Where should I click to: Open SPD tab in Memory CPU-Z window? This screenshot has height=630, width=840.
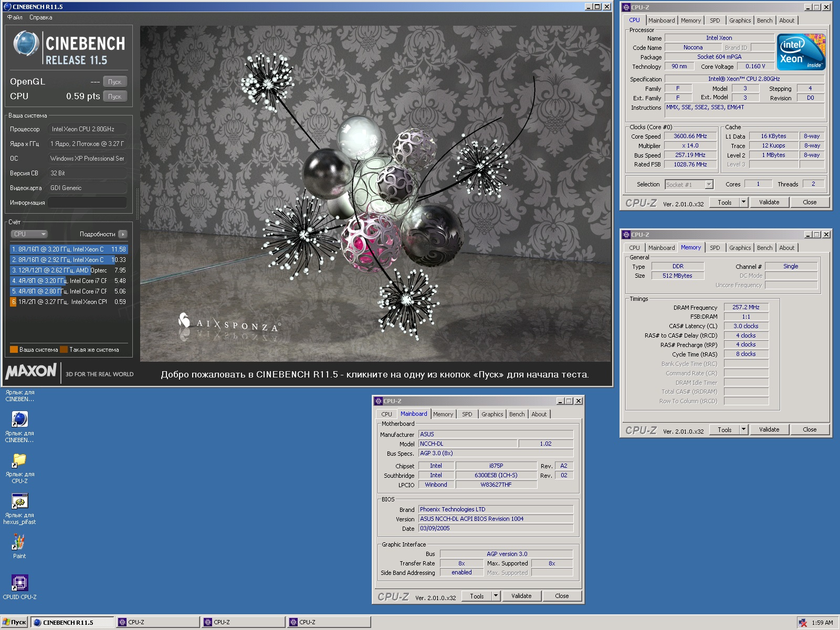pyautogui.click(x=715, y=248)
